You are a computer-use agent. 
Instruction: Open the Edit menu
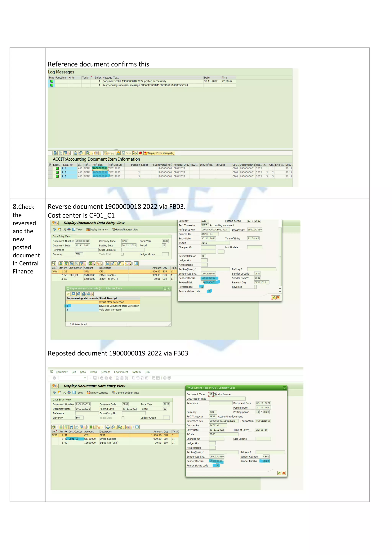point(74,372)
